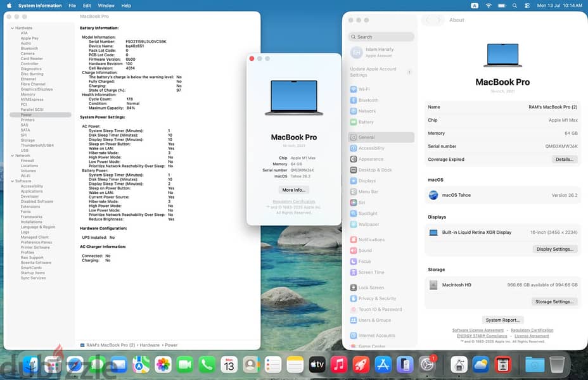
Task: Click the Search field in System Settings
Action: [381, 37]
